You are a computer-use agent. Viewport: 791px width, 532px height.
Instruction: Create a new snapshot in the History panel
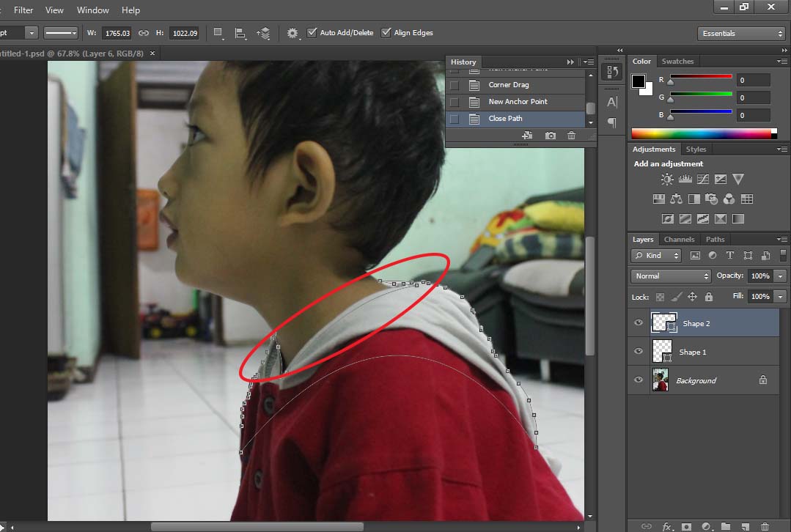pyautogui.click(x=550, y=135)
